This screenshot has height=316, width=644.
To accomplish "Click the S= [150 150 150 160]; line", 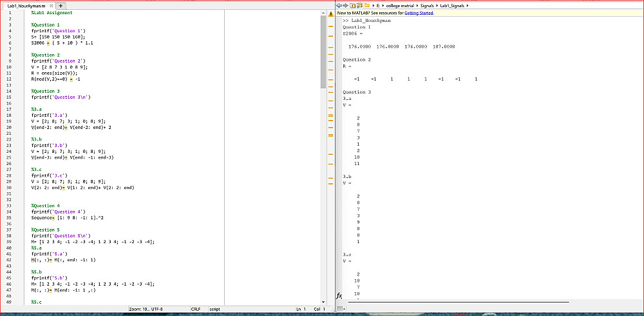I will tap(59, 37).
